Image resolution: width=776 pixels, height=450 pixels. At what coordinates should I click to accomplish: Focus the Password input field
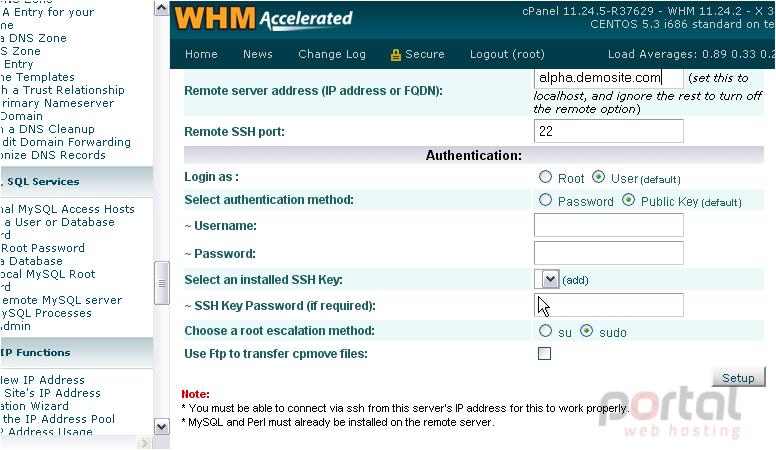click(609, 253)
